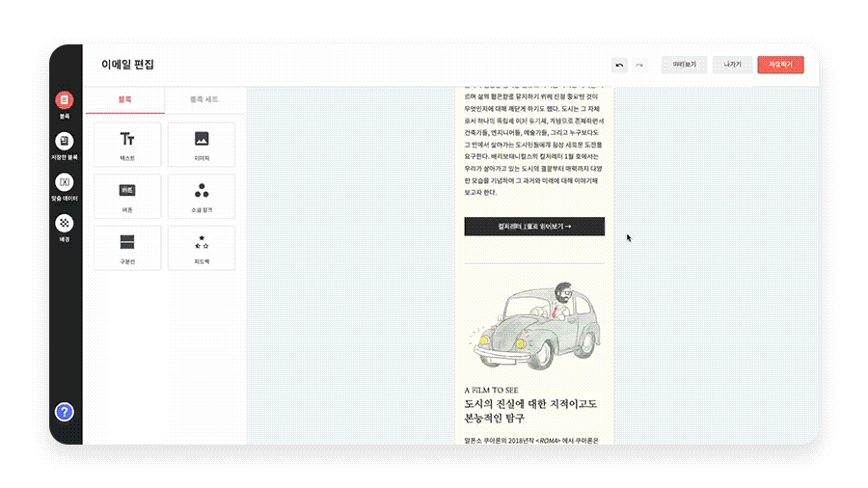Image resolution: width=868 pixels, height=488 pixels.
Task: Click the black 컬처레터 1월호 이어보기 button
Action: point(534,227)
